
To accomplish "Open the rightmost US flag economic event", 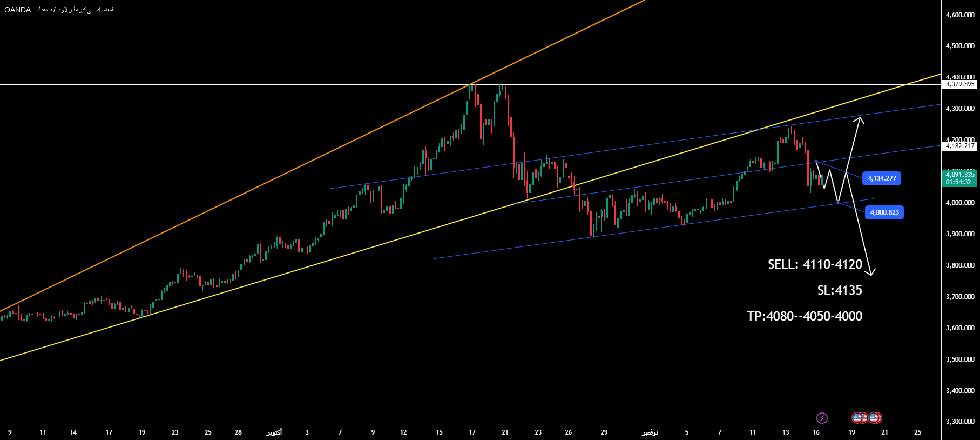I will point(875,418).
